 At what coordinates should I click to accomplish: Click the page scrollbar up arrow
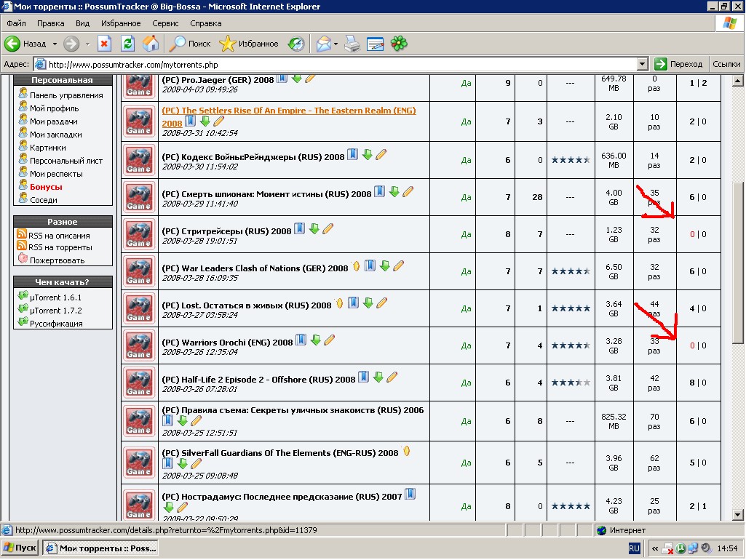coord(737,80)
